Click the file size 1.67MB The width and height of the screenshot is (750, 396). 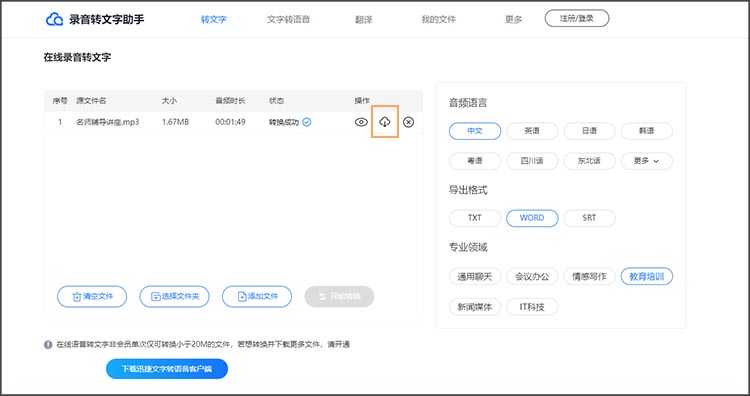point(175,122)
